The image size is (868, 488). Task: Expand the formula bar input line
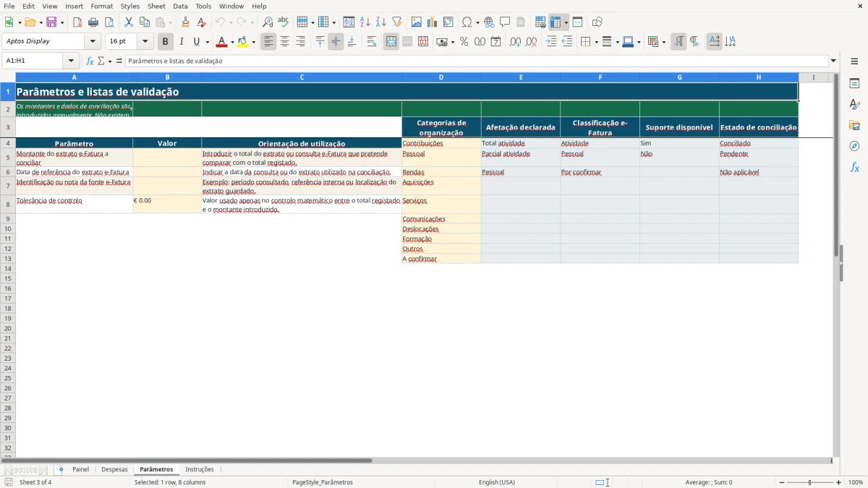coord(833,61)
